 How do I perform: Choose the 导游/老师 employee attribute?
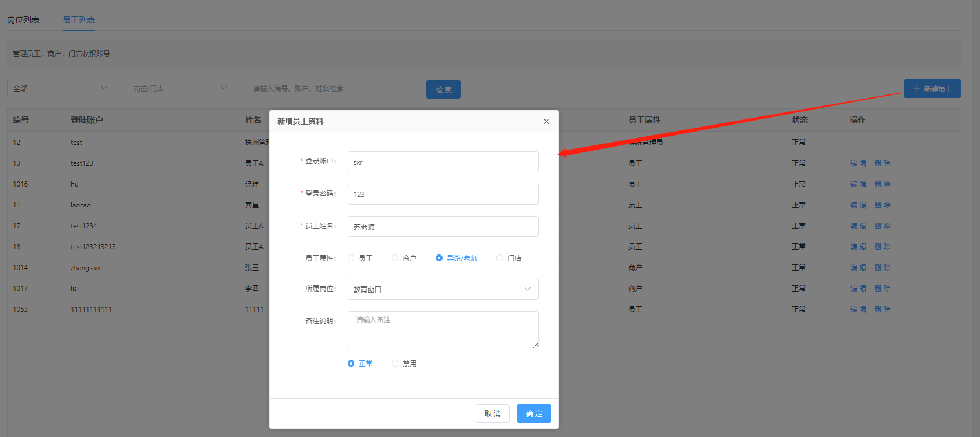pos(439,258)
